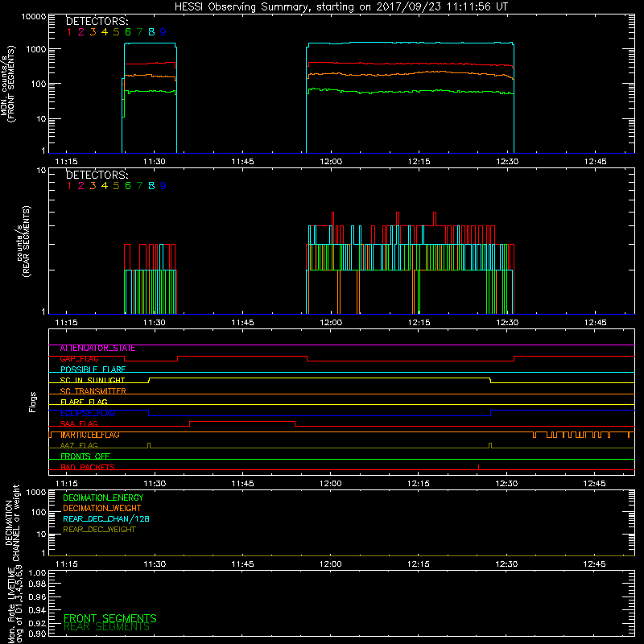Select red detector 1 in front segments legend
Viewport: 644px width, 644px height.
(x=69, y=32)
